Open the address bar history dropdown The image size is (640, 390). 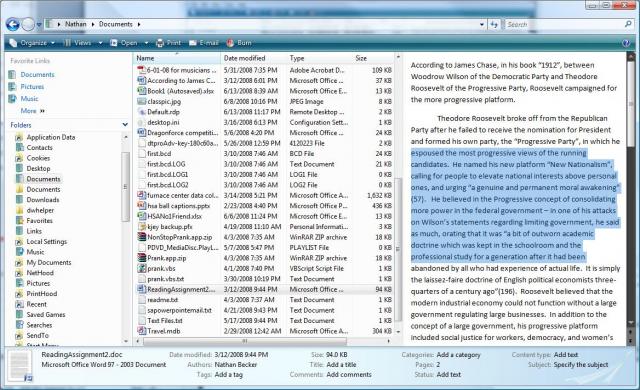(482, 24)
